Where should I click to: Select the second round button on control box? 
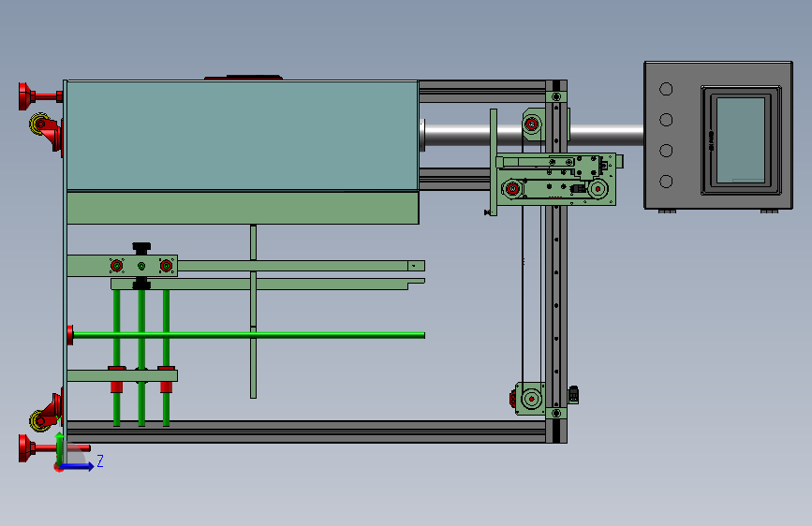666,120
